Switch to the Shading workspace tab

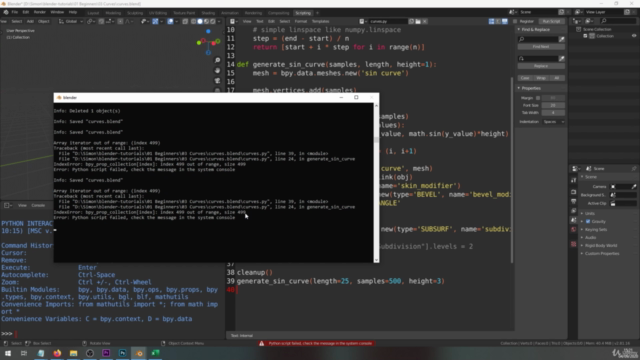coord(208,13)
